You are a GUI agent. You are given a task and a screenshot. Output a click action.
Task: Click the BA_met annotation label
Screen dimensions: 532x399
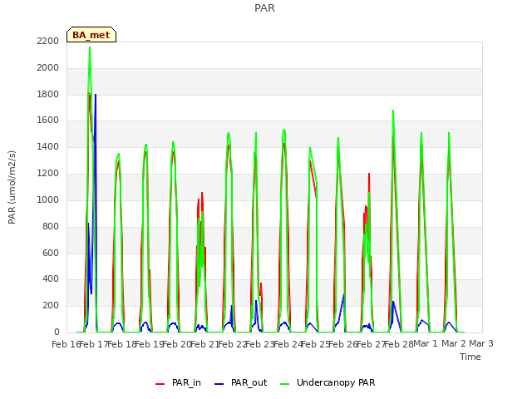(91, 35)
